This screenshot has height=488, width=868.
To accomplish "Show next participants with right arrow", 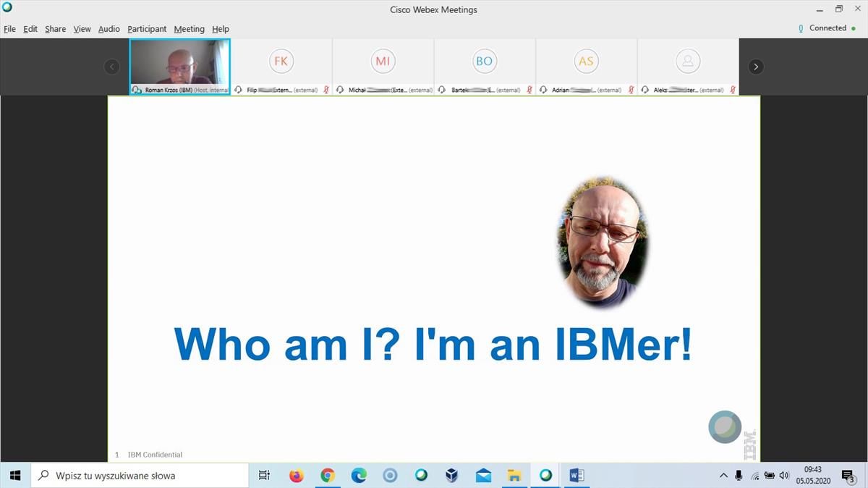I will click(x=756, y=67).
